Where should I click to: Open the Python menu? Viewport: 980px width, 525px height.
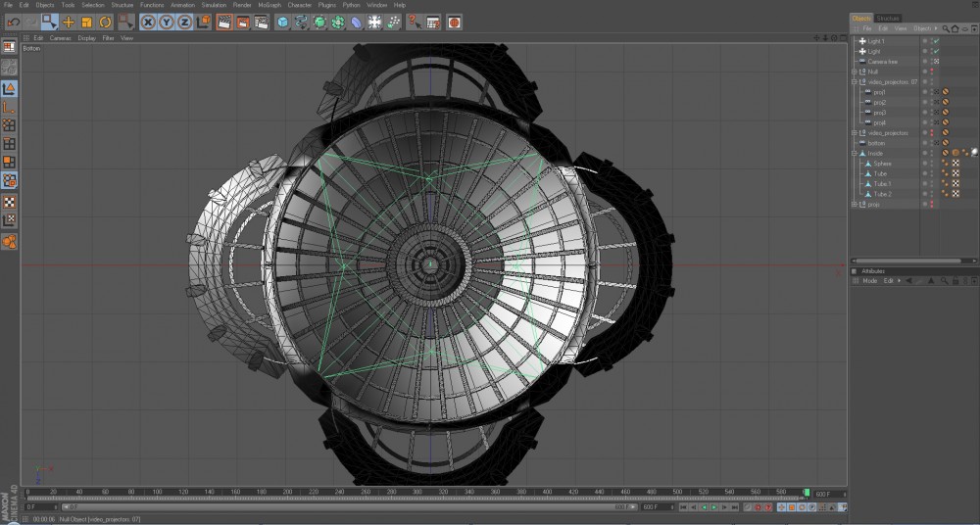click(351, 5)
